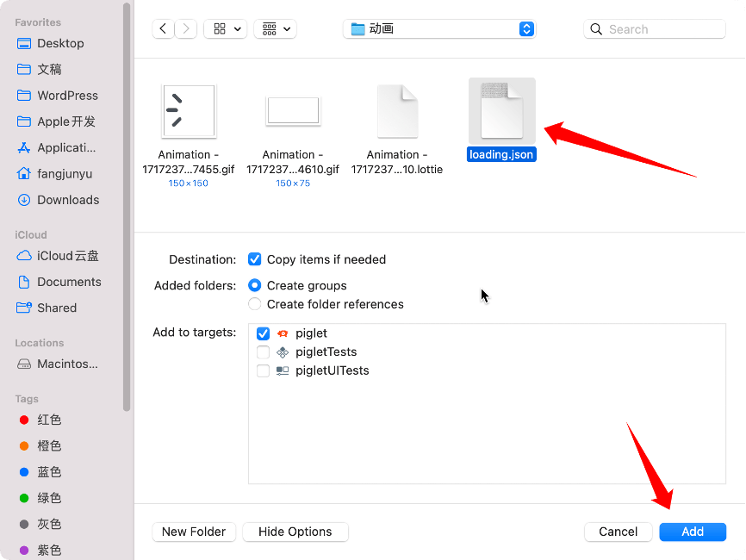Select the Animation .lottie file icon

(x=398, y=111)
